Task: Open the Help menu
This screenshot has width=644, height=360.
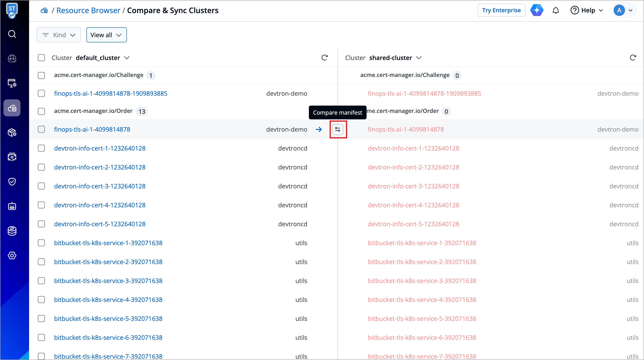Action: coord(586,11)
